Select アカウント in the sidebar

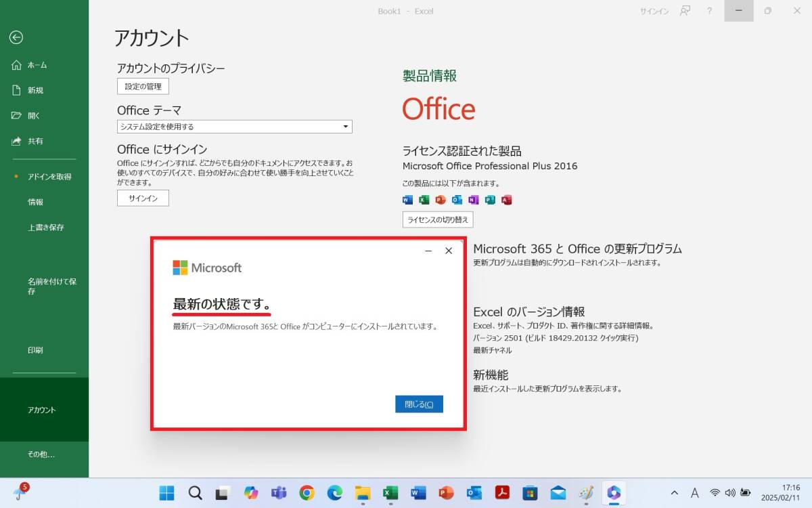pyautogui.click(x=44, y=410)
